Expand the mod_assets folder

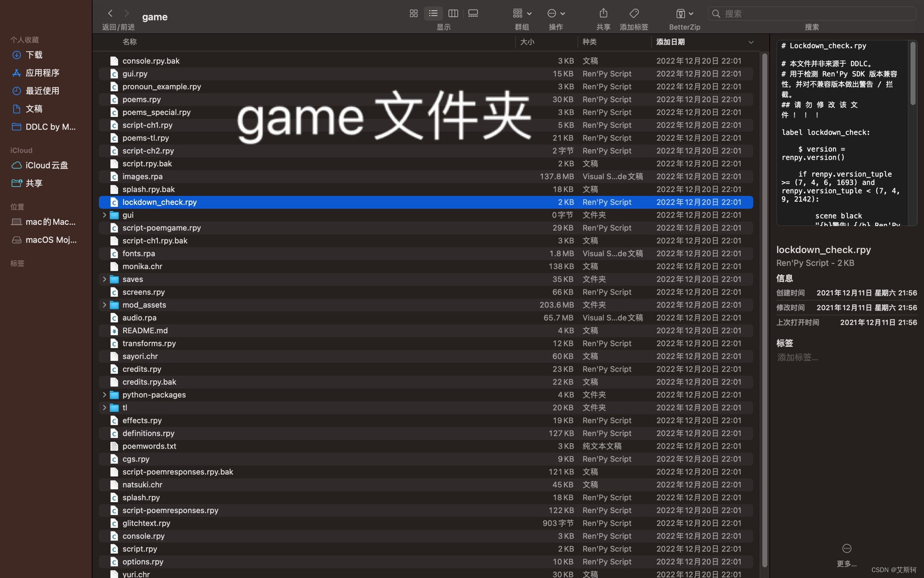point(105,305)
